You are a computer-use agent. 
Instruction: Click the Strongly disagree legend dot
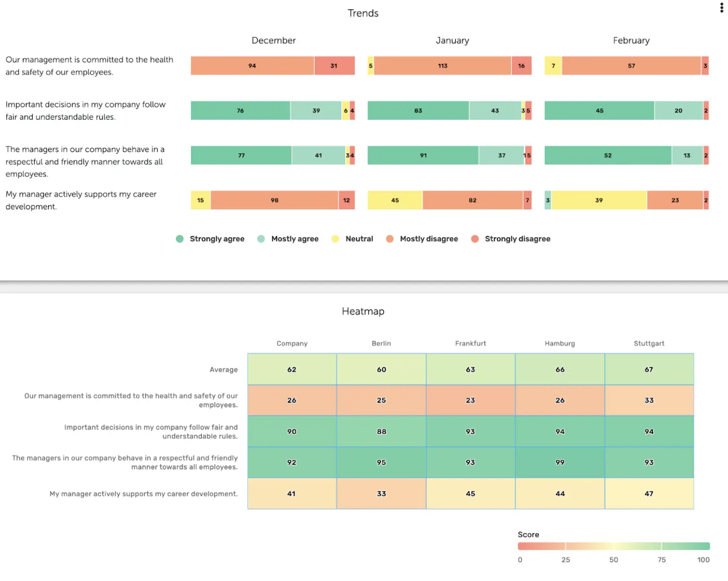tap(475, 239)
